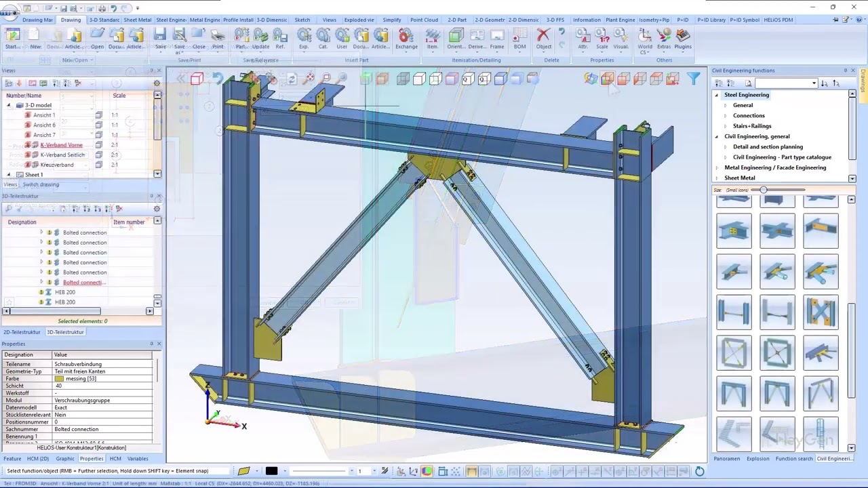Click the Item number column header
The width and height of the screenshot is (868, 488).
click(129, 222)
